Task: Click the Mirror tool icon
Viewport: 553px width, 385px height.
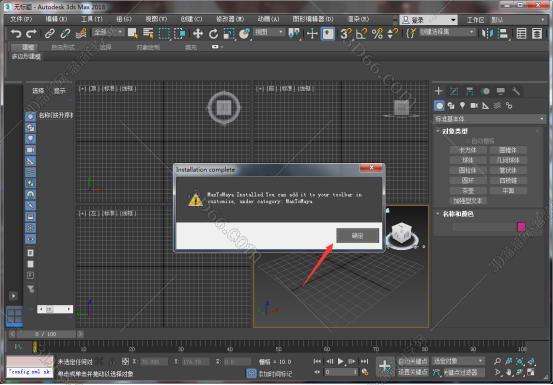Action: coord(488,33)
